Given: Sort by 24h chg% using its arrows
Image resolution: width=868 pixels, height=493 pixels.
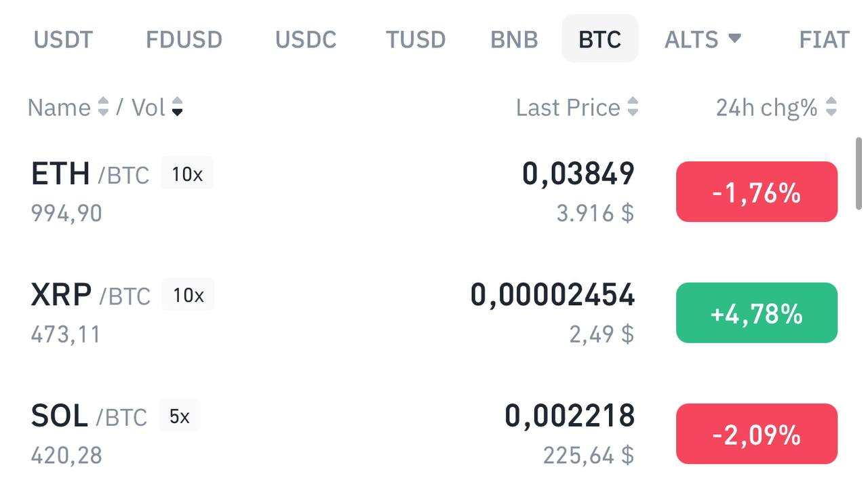Looking at the screenshot, I should [833, 107].
